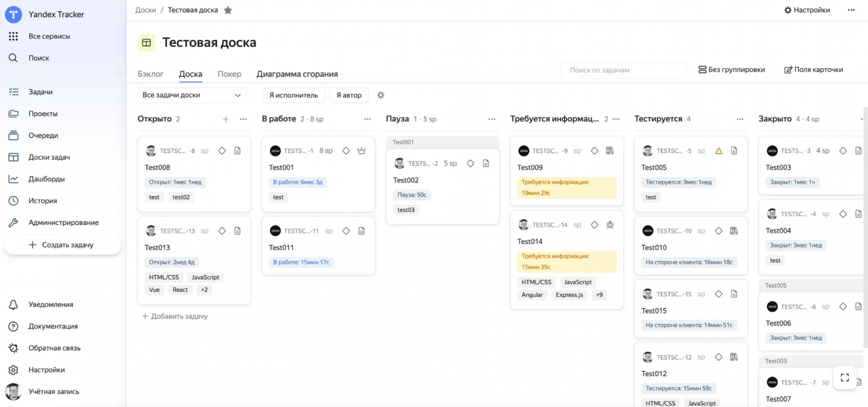The width and height of the screenshot is (868, 407).
Task: Expand the Все задачи доски dropdown
Action: 191,95
